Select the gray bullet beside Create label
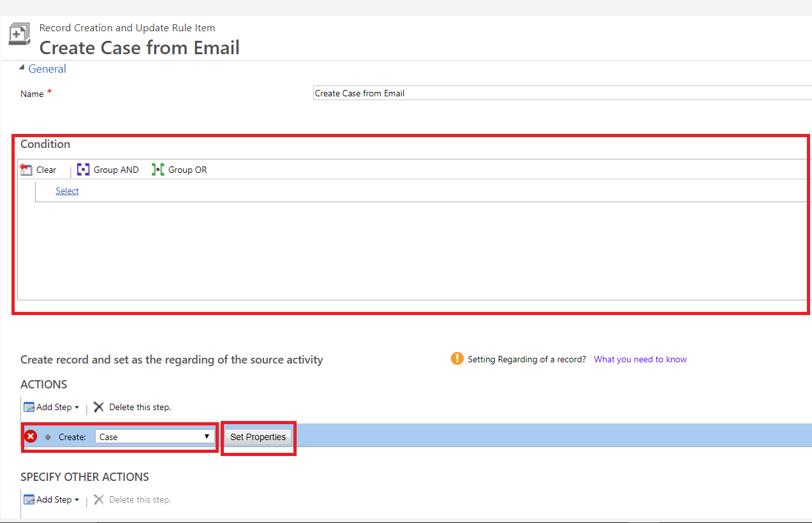 click(x=48, y=437)
